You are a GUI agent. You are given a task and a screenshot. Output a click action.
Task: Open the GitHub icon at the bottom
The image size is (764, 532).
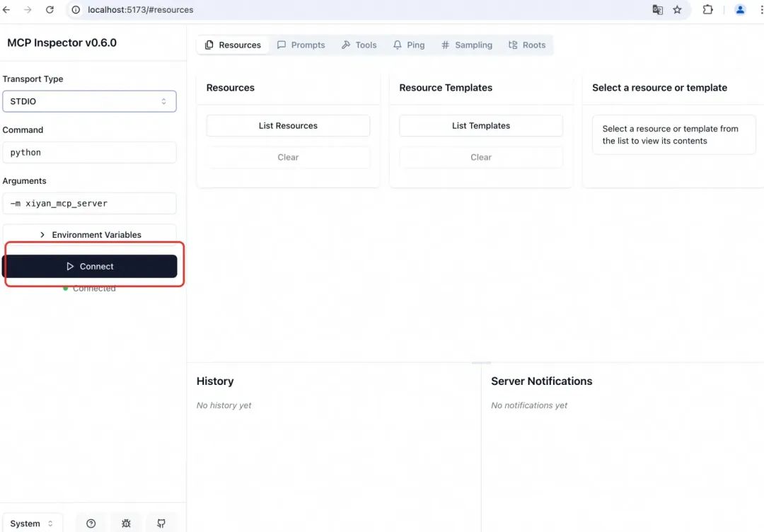click(161, 523)
